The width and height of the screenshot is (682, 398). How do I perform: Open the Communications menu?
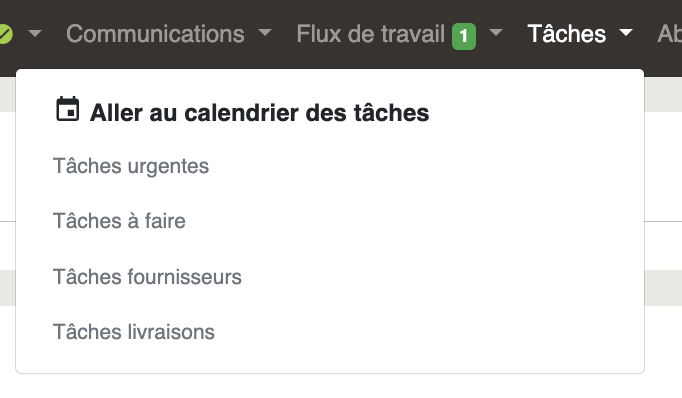[155, 34]
